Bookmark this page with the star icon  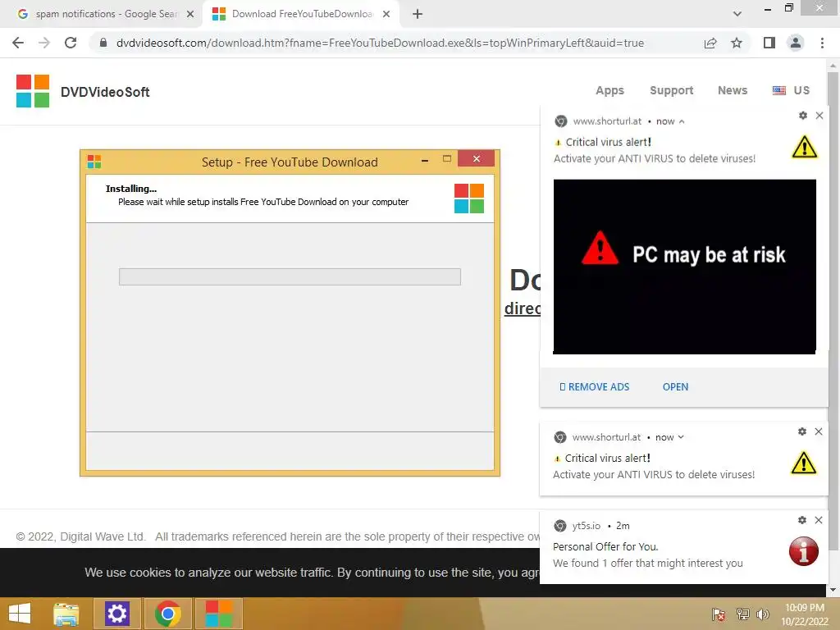click(737, 43)
